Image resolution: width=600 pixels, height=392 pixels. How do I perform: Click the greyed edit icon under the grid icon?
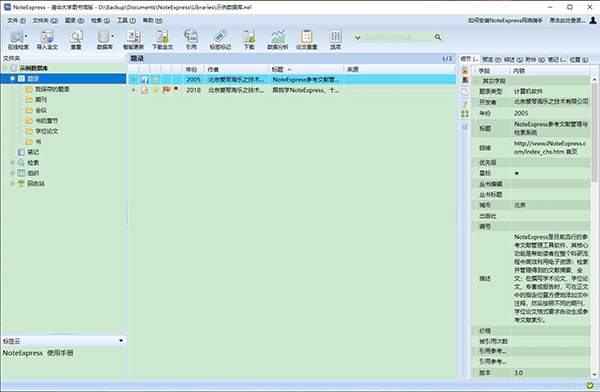pyautogui.click(x=465, y=126)
